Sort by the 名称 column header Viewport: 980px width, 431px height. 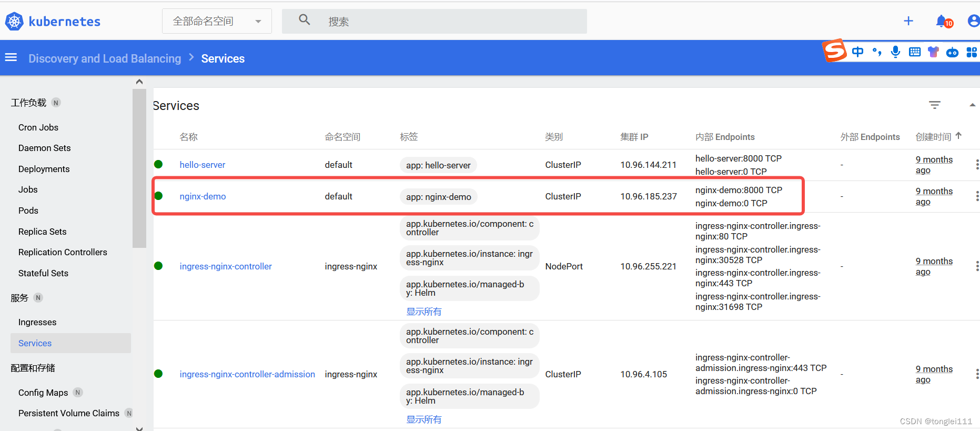tap(188, 137)
